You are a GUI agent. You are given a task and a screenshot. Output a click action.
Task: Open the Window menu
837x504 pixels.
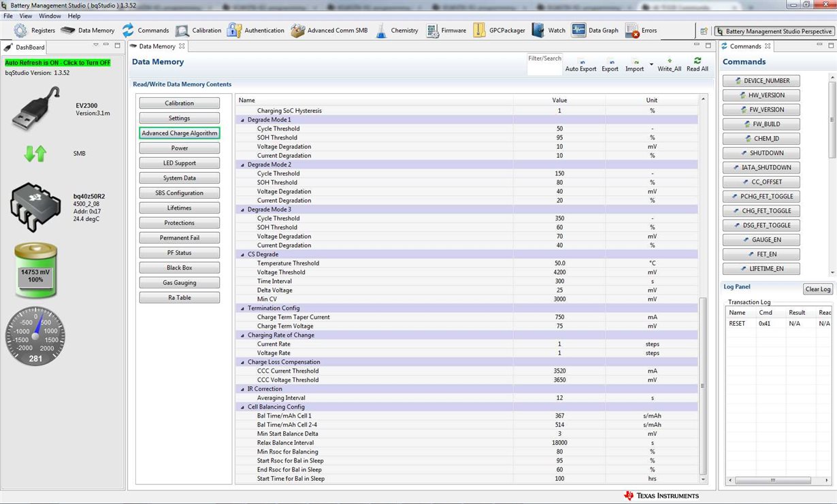pos(50,16)
